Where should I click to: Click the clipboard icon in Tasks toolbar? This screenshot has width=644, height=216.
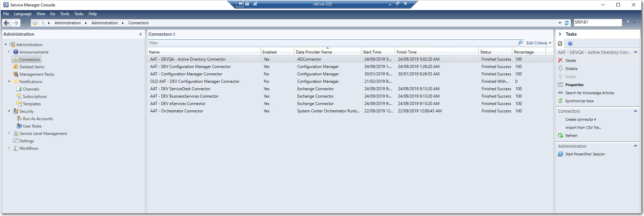point(560,43)
